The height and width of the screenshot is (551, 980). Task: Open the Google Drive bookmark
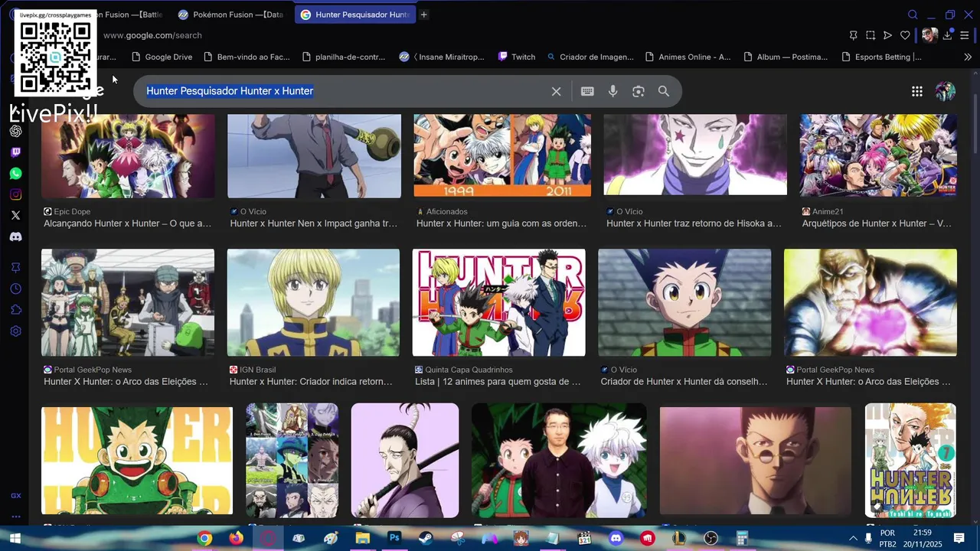pyautogui.click(x=162, y=57)
